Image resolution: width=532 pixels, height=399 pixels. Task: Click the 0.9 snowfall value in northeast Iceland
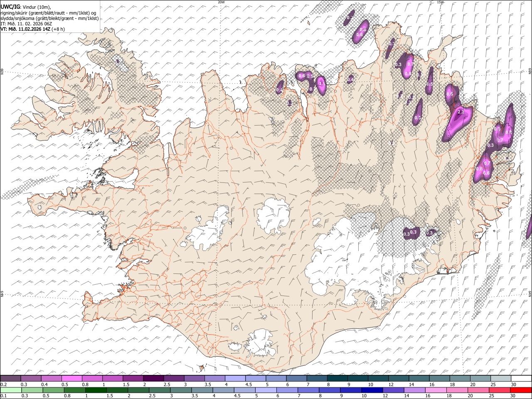click(x=407, y=74)
